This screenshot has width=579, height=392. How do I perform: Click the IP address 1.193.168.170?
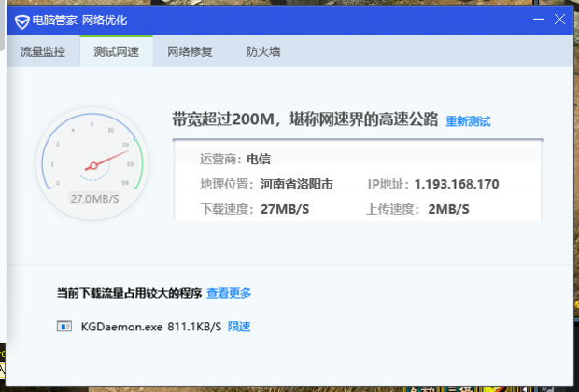click(457, 184)
